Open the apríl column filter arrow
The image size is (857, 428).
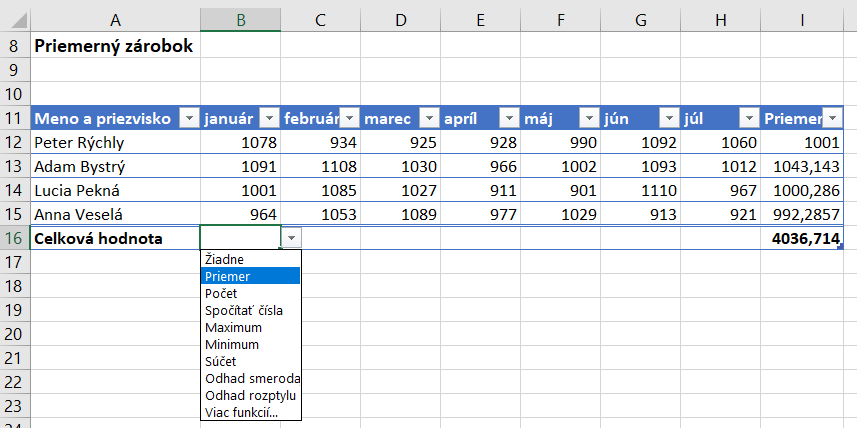coord(509,118)
